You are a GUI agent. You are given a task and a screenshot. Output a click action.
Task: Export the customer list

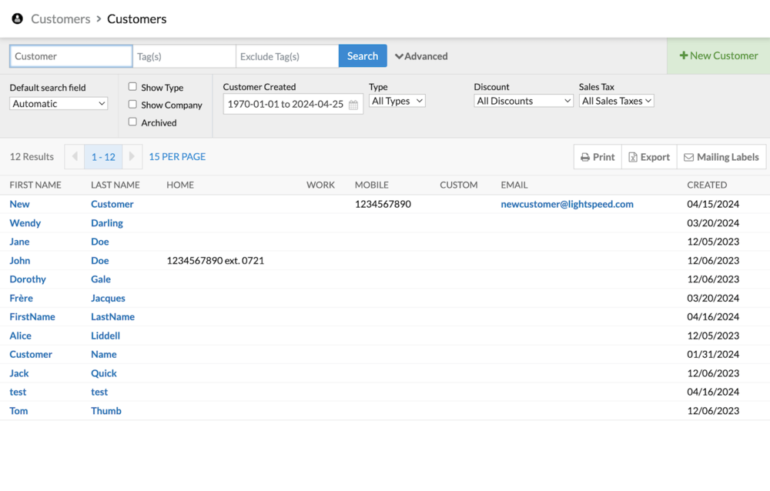point(649,157)
